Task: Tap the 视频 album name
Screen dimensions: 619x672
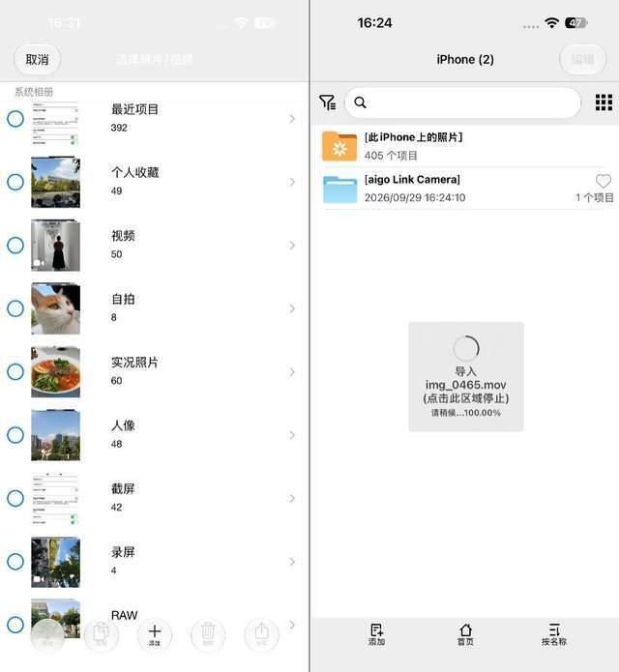Action: tap(123, 236)
